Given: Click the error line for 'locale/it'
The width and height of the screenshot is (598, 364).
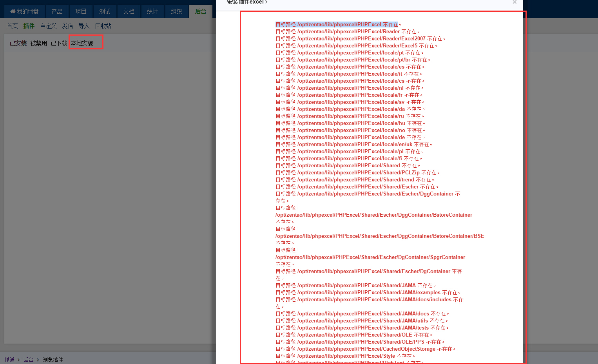Looking at the screenshot, I should point(349,74).
